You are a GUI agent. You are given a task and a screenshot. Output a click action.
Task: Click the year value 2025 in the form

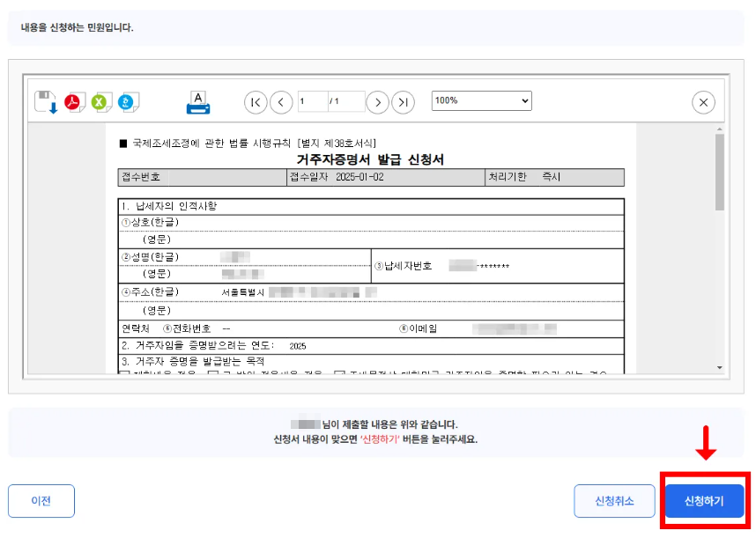(x=298, y=346)
